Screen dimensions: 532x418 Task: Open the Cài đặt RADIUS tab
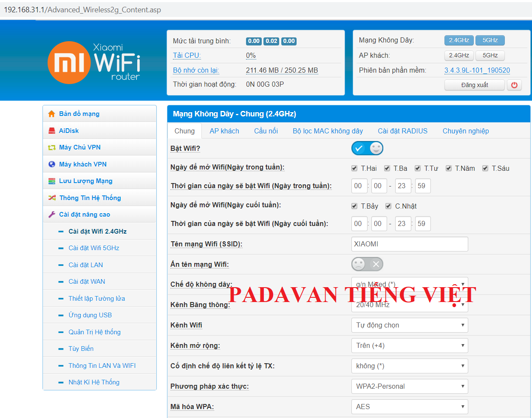pyautogui.click(x=403, y=131)
